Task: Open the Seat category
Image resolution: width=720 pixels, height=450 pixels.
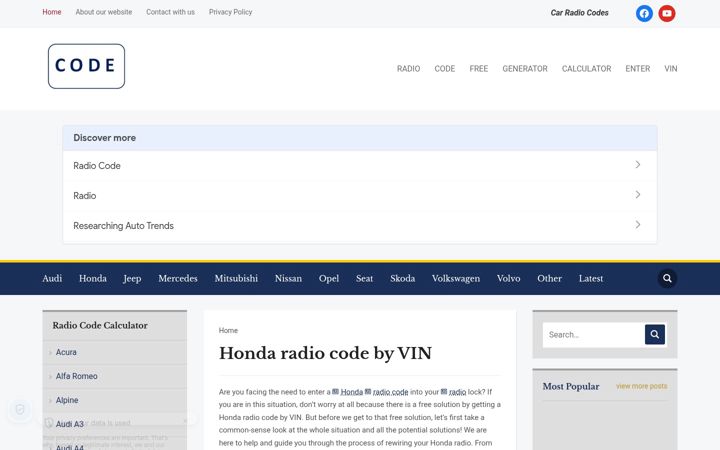Action: tap(365, 278)
